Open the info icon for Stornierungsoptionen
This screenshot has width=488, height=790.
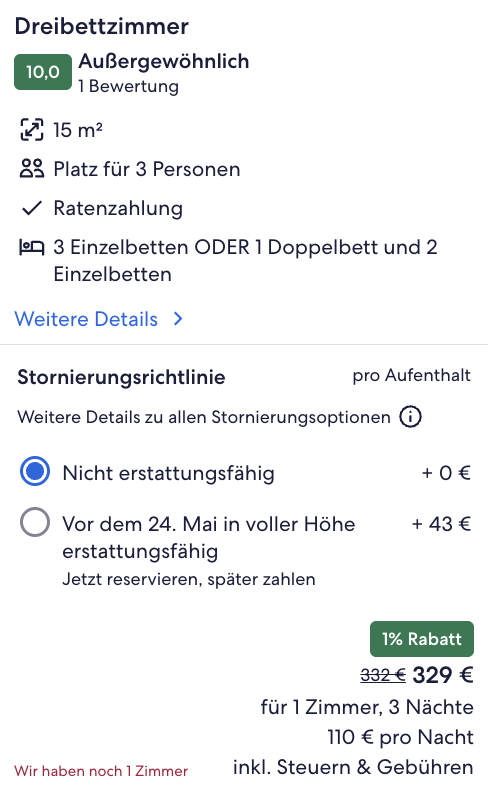click(410, 417)
